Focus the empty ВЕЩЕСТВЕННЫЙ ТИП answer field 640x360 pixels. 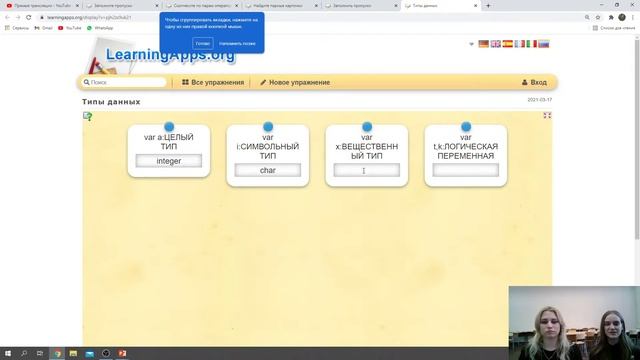[367, 170]
